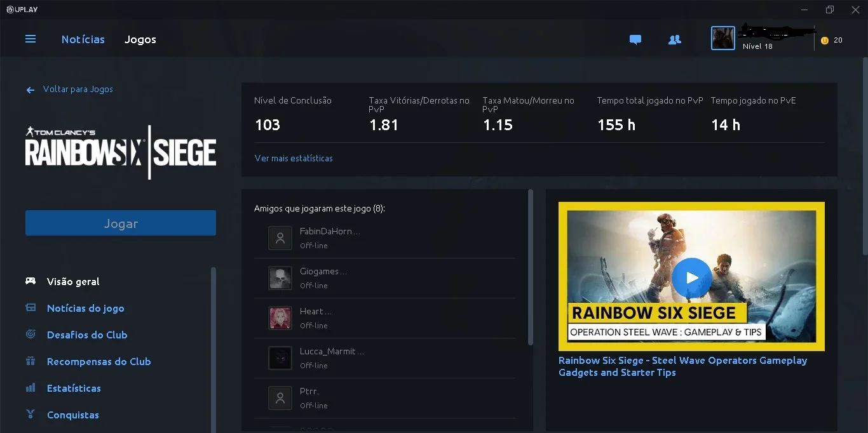The image size is (868, 433).
Task: Click the friends list vertical scrollbar
Action: (531, 267)
